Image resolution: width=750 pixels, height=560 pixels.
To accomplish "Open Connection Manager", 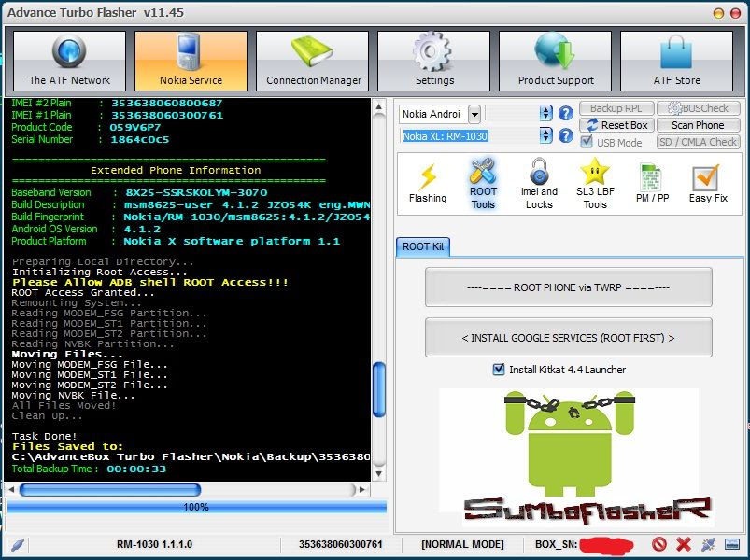I will click(312, 61).
